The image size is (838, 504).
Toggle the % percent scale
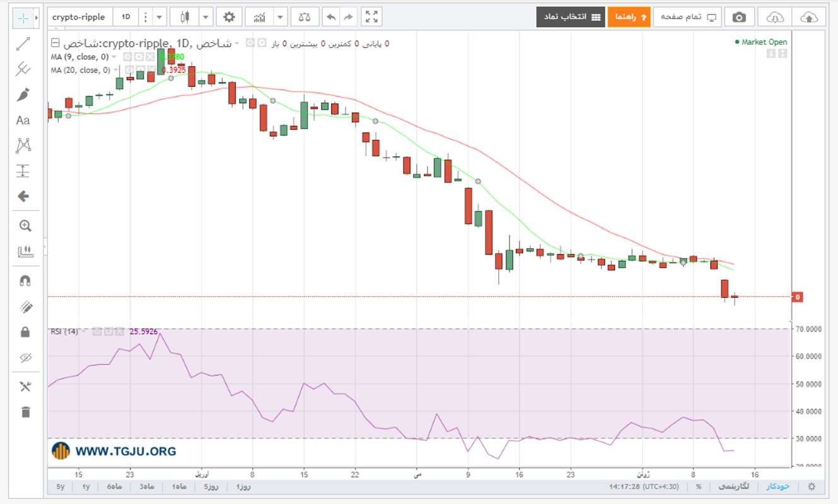pyautogui.click(x=699, y=486)
